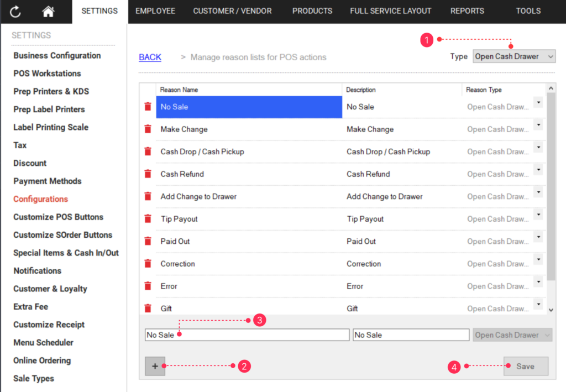
Task: Delete the Correction reason row
Action: coord(148,264)
